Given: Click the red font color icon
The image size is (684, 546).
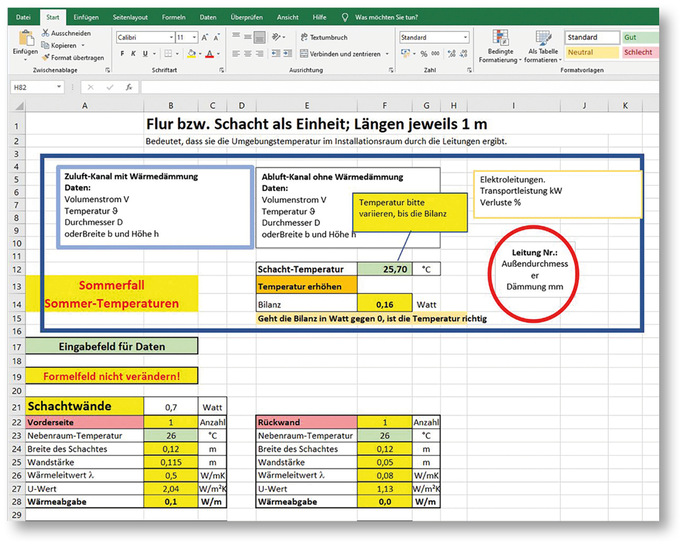Looking at the screenshot, I should pyautogui.click(x=214, y=53).
